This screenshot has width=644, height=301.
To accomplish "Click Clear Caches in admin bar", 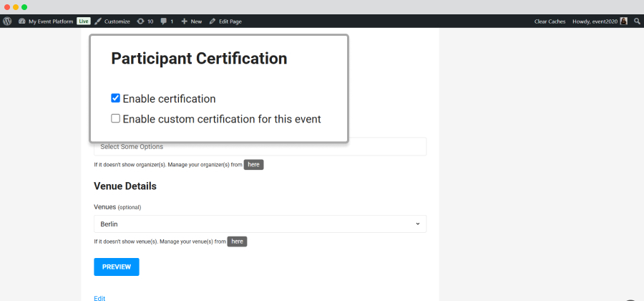I will (x=550, y=21).
